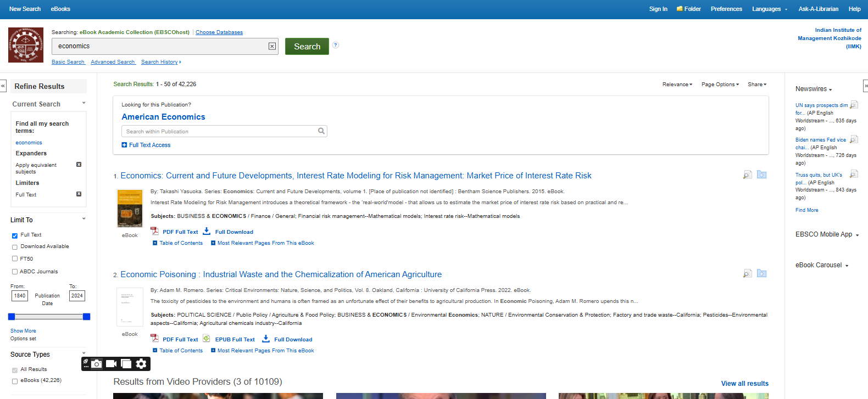Click the Full Download icon for the first result
The image size is (868, 399).
(207, 232)
